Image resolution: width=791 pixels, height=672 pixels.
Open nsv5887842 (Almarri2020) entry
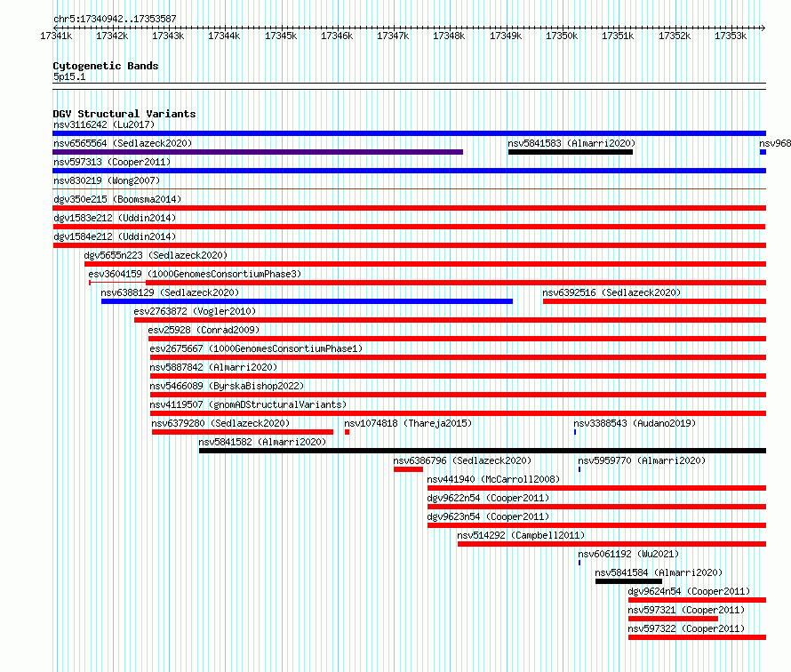click(x=213, y=367)
